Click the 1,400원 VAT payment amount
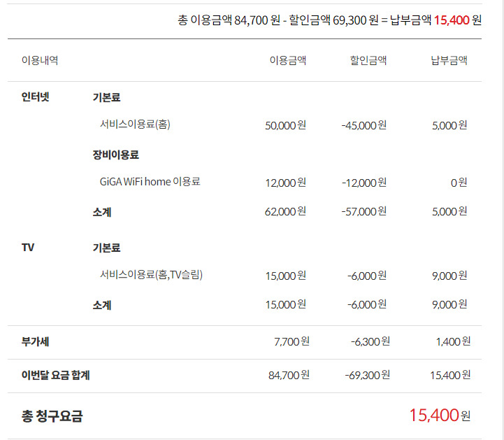504x440 pixels. (451, 341)
